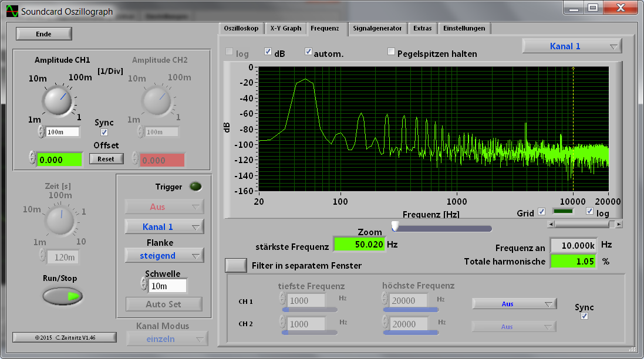Toggle the dB checkbox
The width and height of the screenshot is (644, 359).
coord(268,52)
